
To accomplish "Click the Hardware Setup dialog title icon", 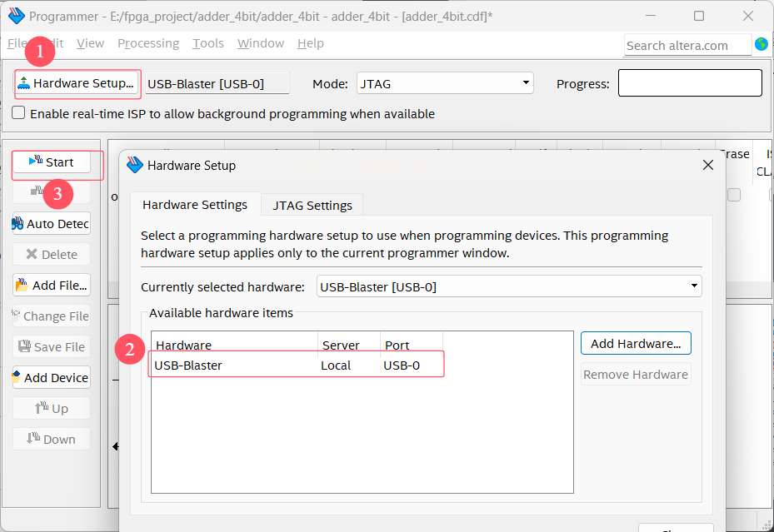I will point(135,165).
